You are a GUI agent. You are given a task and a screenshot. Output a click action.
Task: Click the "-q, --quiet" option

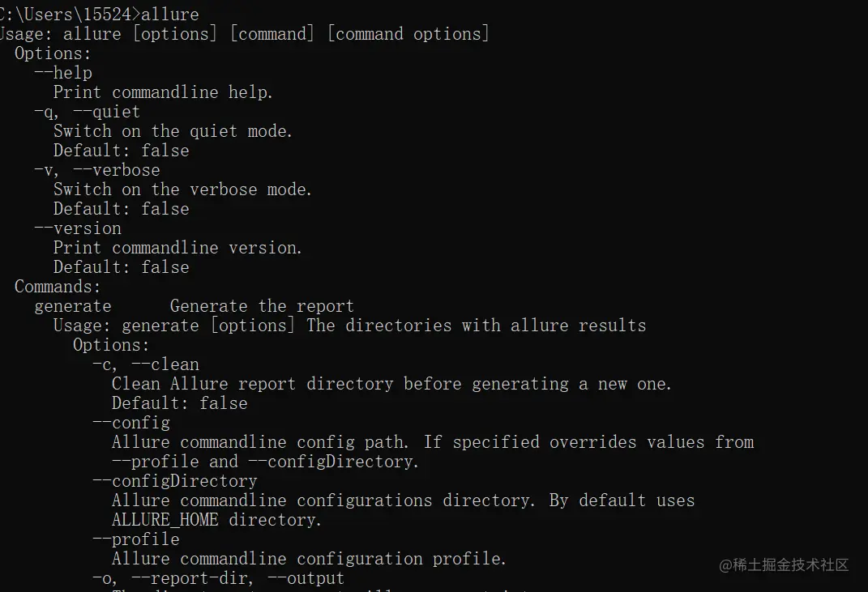88,112
